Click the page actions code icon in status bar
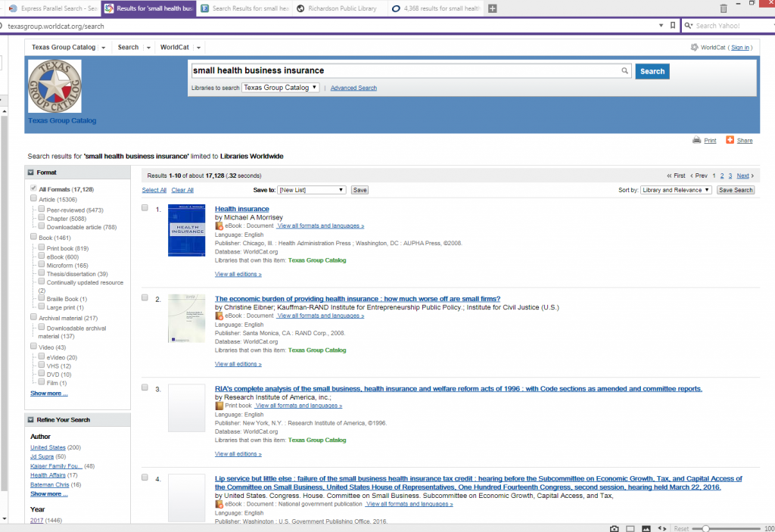Image resolution: width=775 pixels, height=532 pixels. coord(662,528)
